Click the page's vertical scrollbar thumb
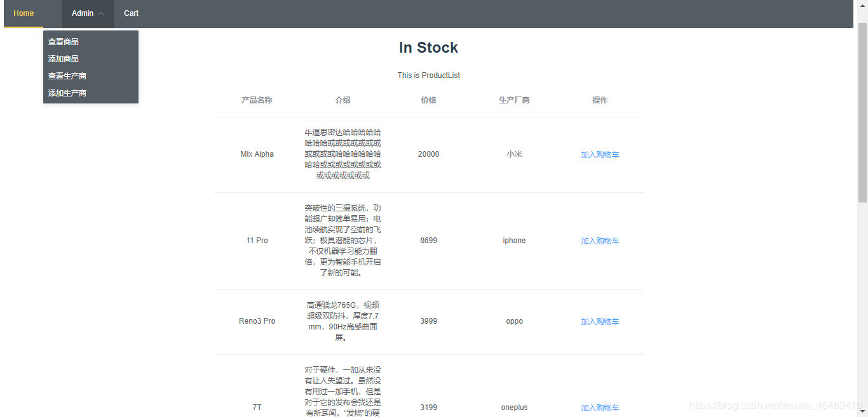This screenshot has width=868, height=417. 862,112
